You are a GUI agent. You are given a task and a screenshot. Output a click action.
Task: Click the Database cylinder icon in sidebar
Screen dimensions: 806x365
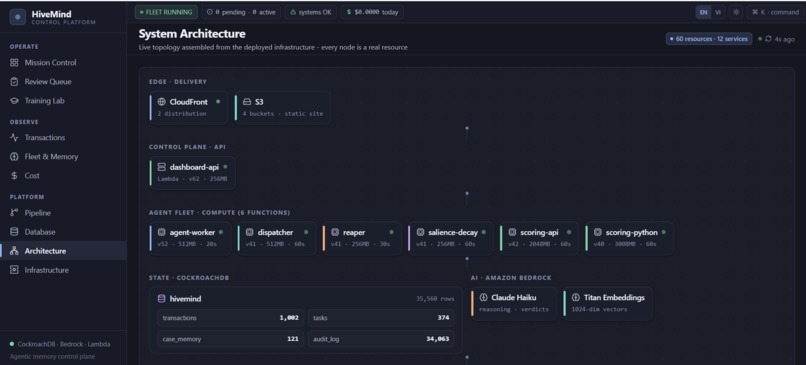pos(14,232)
